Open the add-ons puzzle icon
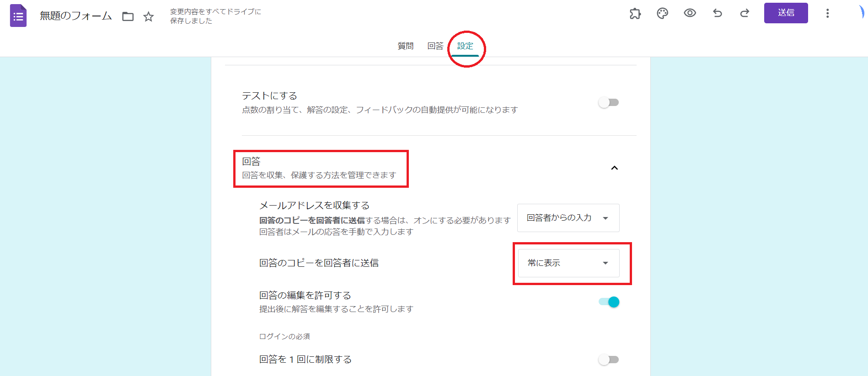The image size is (868, 376). pyautogui.click(x=635, y=13)
